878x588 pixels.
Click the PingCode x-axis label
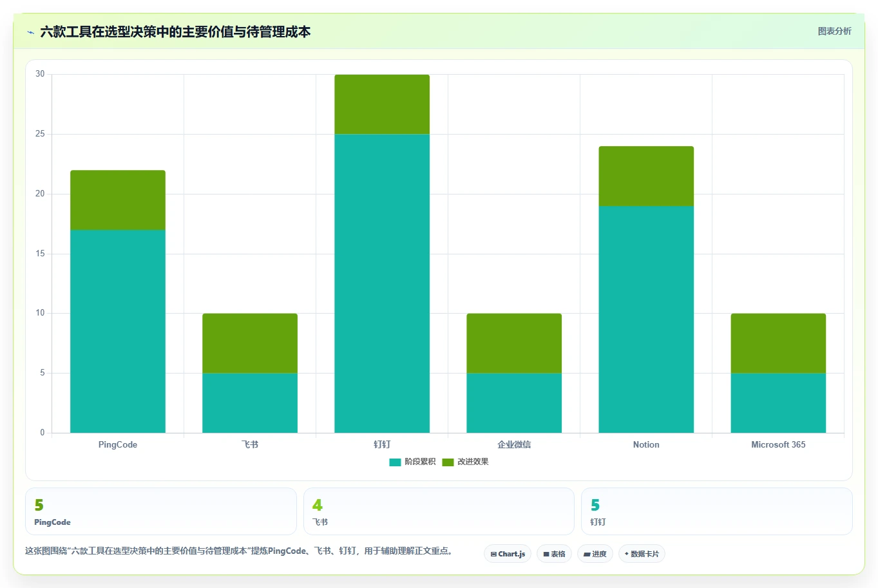point(118,444)
